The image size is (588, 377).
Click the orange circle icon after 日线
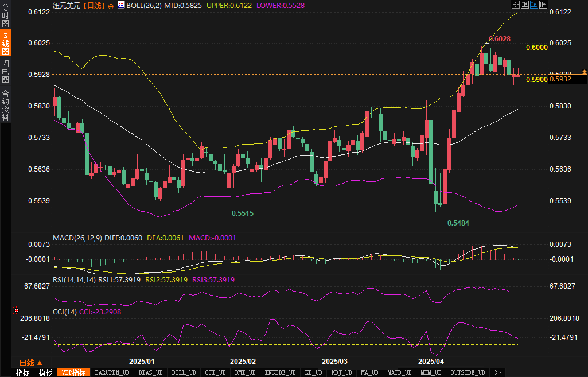tap(111, 6)
